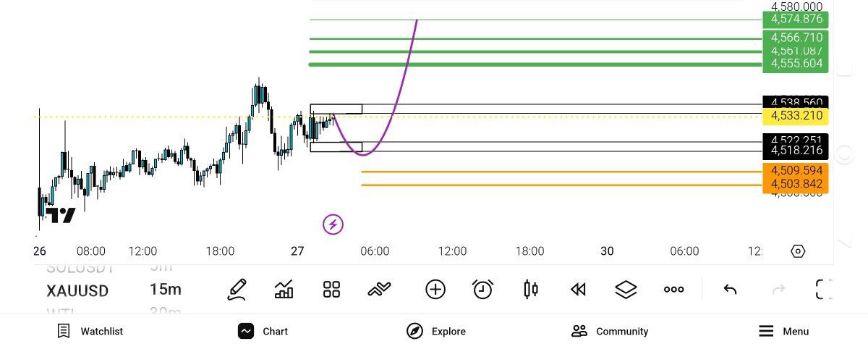The image size is (868, 349).
Task: Expand more options three-dots menu
Action: tap(673, 290)
